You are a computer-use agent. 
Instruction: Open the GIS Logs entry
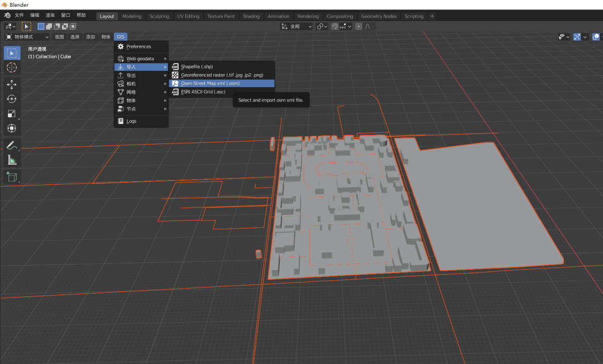pos(131,121)
